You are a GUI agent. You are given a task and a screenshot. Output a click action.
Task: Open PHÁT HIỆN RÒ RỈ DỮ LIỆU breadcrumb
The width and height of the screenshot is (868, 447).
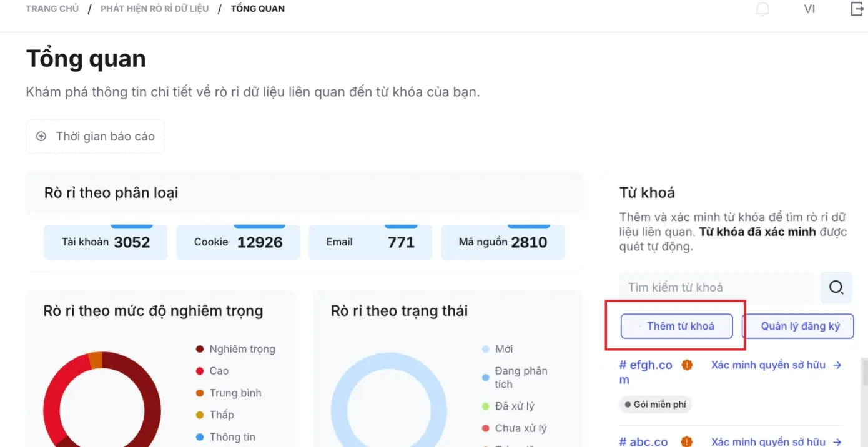(x=154, y=8)
